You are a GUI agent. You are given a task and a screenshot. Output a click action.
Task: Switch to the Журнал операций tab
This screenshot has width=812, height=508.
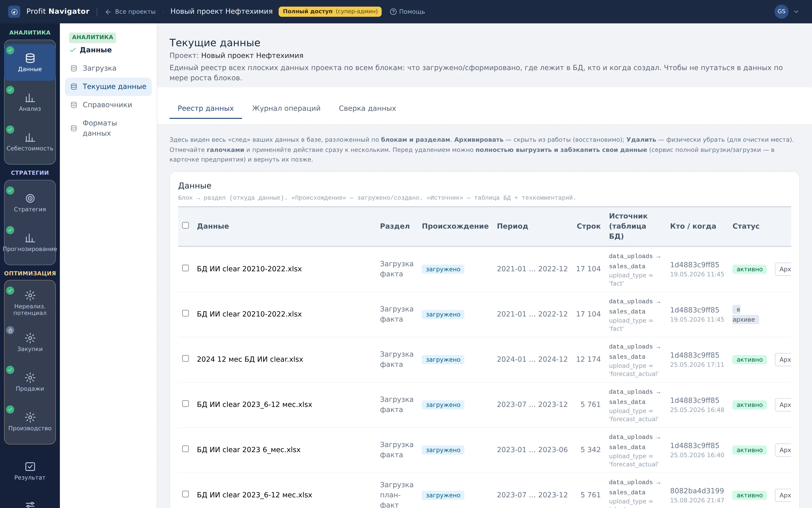pos(286,108)
